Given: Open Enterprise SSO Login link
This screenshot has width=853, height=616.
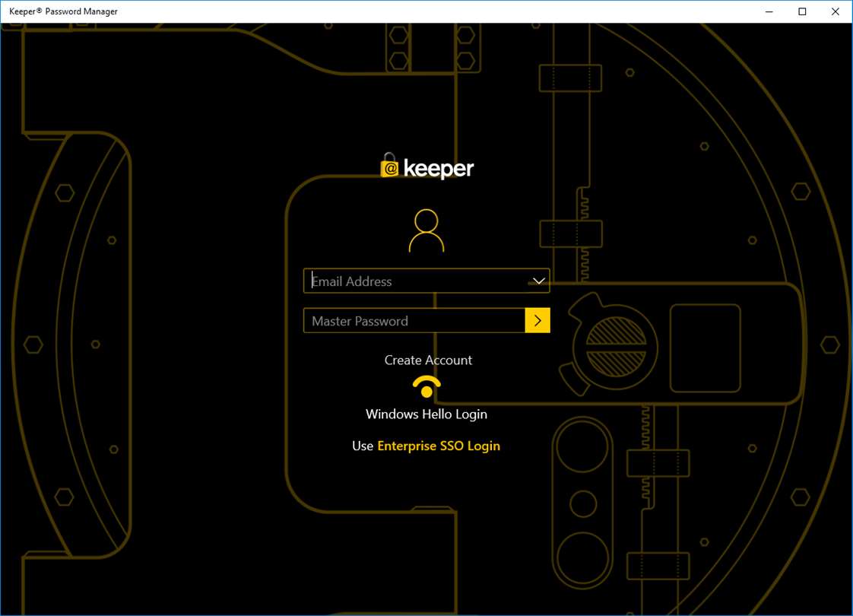Looking at the screenshot, I should tap(439, 446).
